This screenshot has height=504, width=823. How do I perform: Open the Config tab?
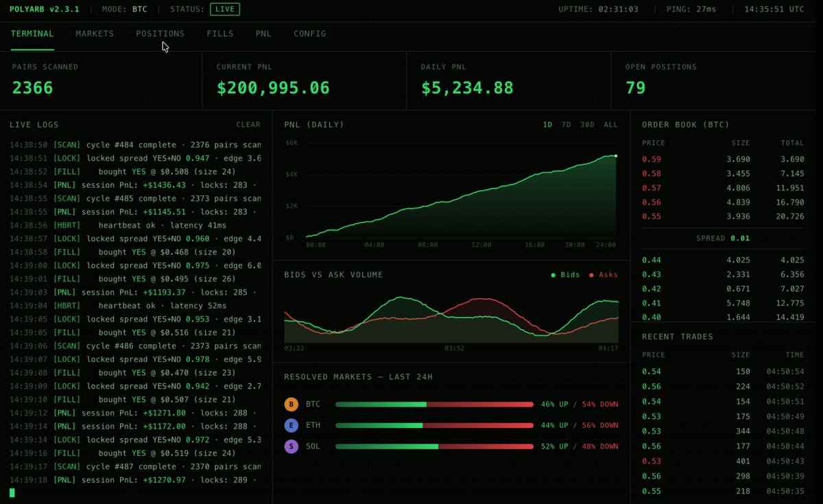[x=310, y=34]
